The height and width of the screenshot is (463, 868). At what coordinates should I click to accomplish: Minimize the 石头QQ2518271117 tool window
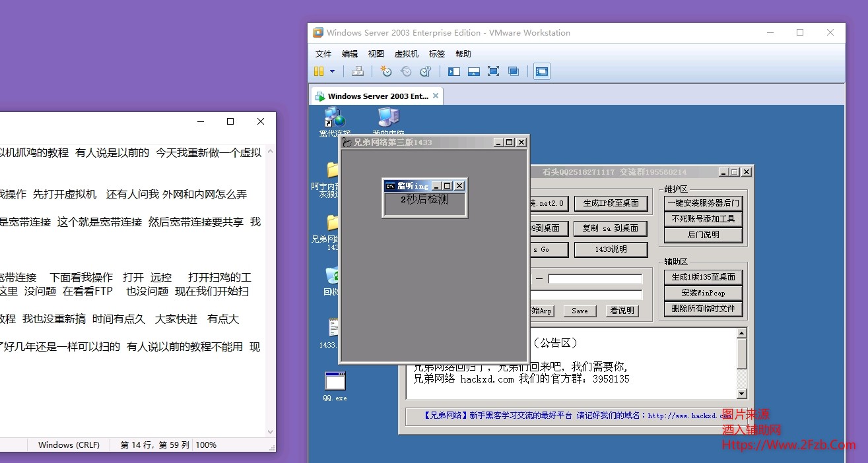724,171
